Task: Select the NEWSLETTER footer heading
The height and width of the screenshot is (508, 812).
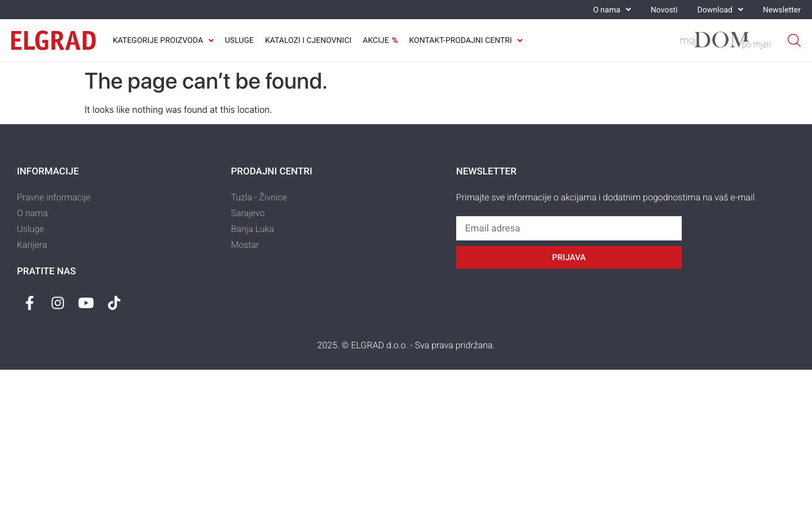Action: point(486,171)
